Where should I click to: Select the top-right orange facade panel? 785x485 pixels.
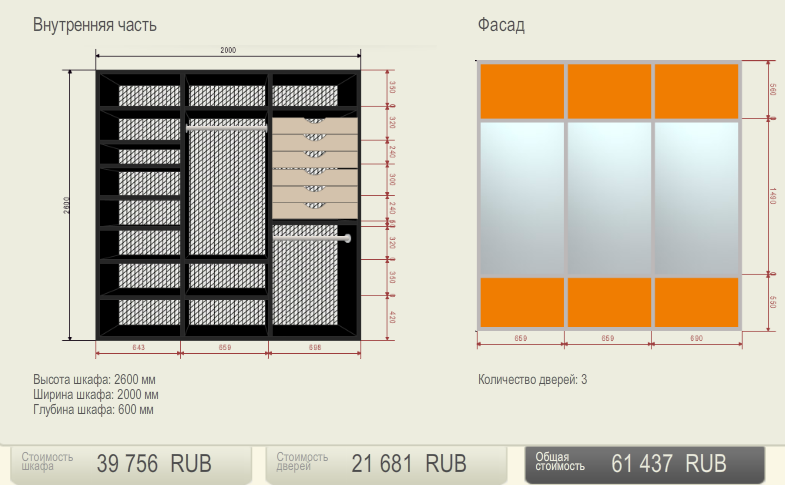click(x=696, y=92)
